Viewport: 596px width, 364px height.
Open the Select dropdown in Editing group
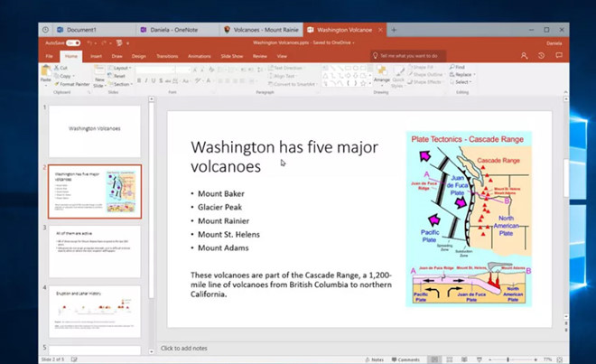(x=461, y=82)
